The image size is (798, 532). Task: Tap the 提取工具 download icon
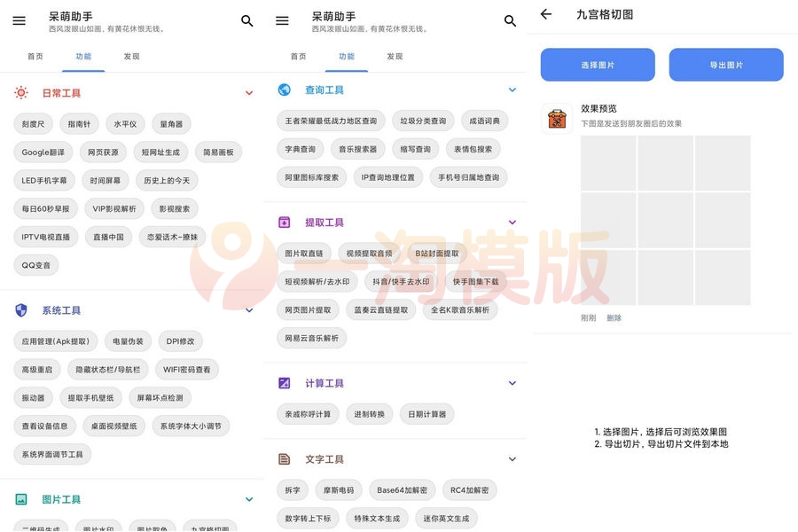click(x=284, y=223)
